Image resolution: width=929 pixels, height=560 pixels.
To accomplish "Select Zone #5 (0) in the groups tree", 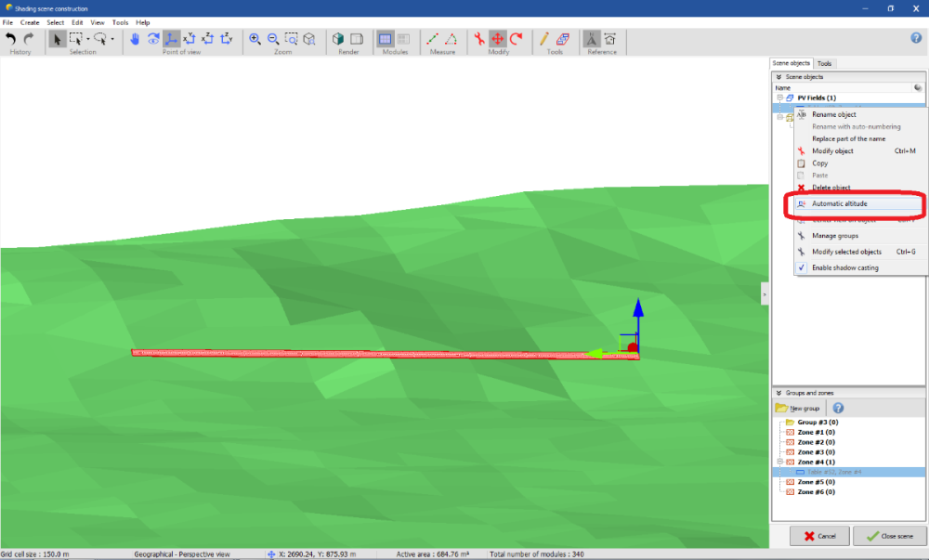I will point(816,482).
